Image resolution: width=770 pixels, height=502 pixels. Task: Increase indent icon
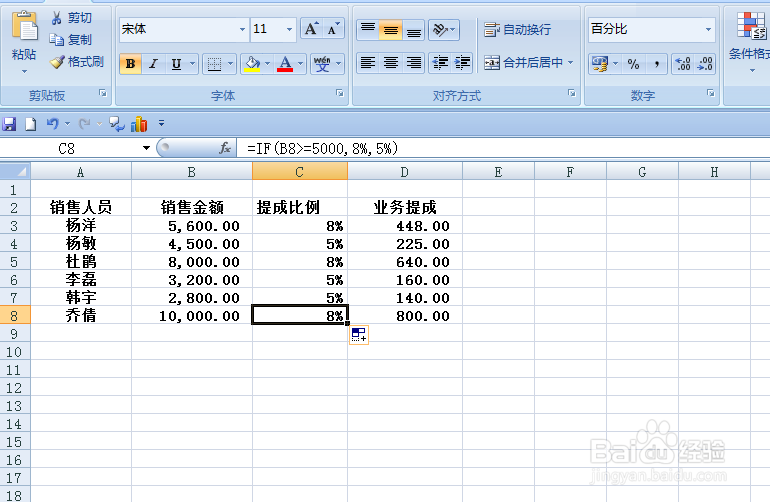point(462,63)
